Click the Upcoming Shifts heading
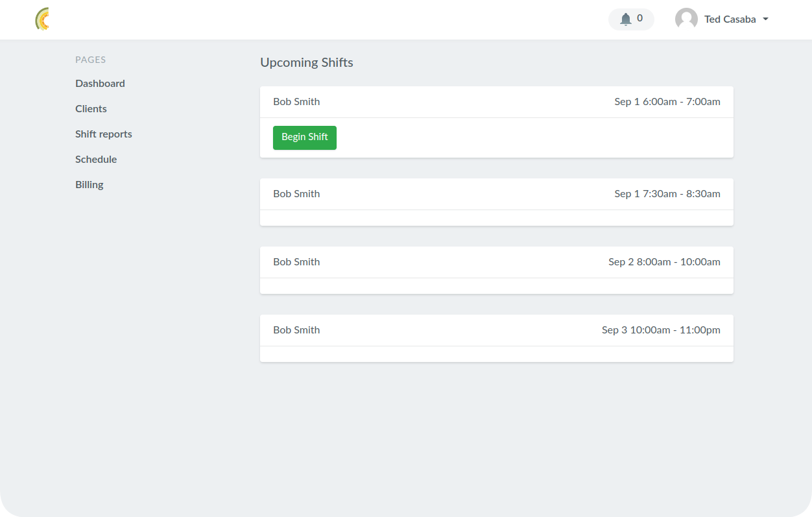This screenshot has width=812, height=517. pyautogui.click(x=307, y=63)
